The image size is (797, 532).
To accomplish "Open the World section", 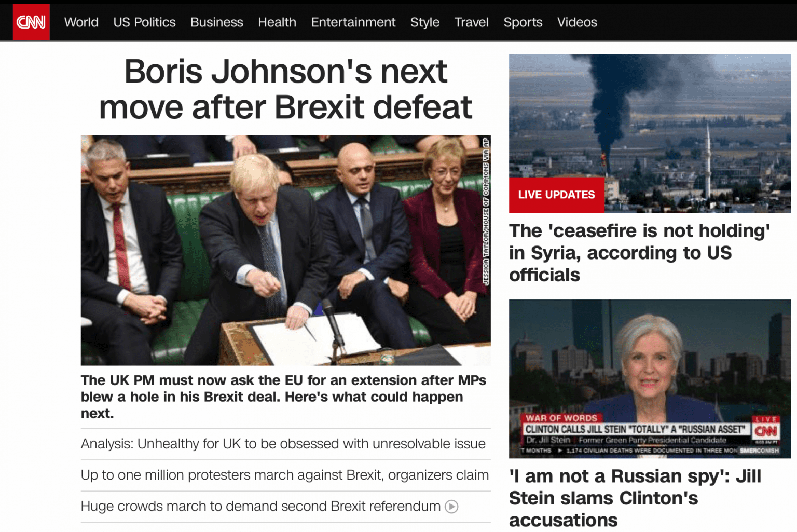I will [x=81, y=22].
